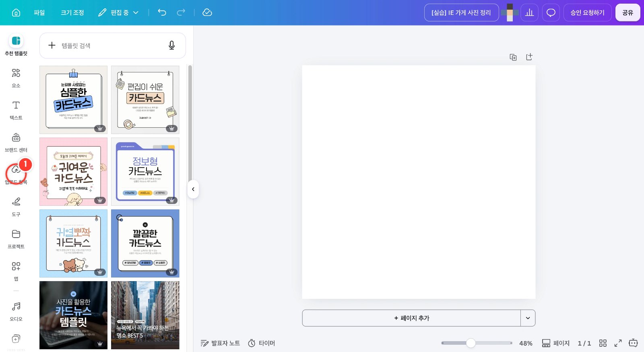The height and width of the screenshot is (352, 644).
Task: Expand the 편집 중 mode dropdown
Action: [119, 12]
